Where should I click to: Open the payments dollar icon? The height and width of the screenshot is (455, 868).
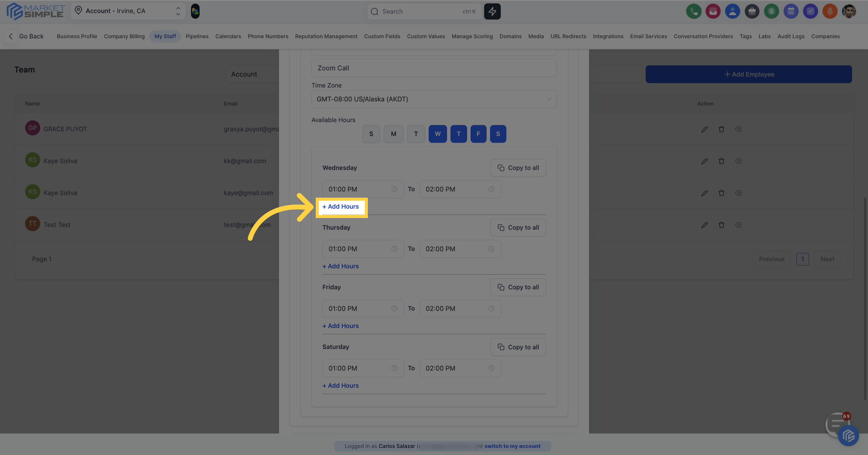771,11
